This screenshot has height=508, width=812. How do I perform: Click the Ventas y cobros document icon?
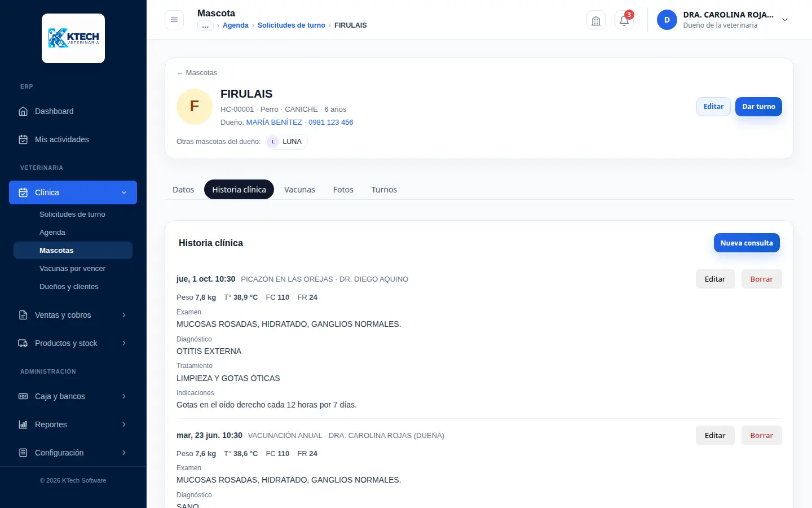tap(23, 315)
